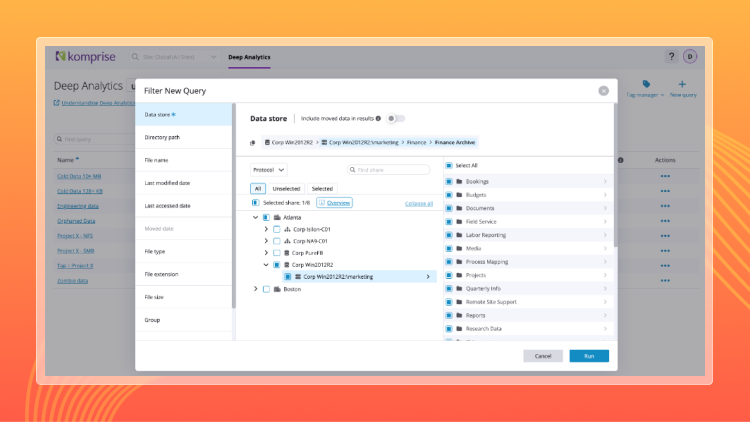Click the Komprise logo
750x422 pixels.
(85, 56)
